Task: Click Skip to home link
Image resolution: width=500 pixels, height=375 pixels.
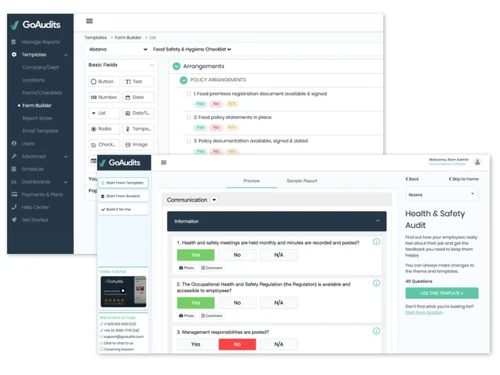Action: [x=464, y=179]
